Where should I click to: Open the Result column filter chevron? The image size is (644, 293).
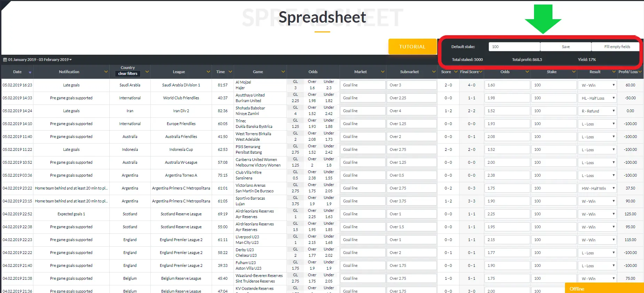tap(613, 72)
